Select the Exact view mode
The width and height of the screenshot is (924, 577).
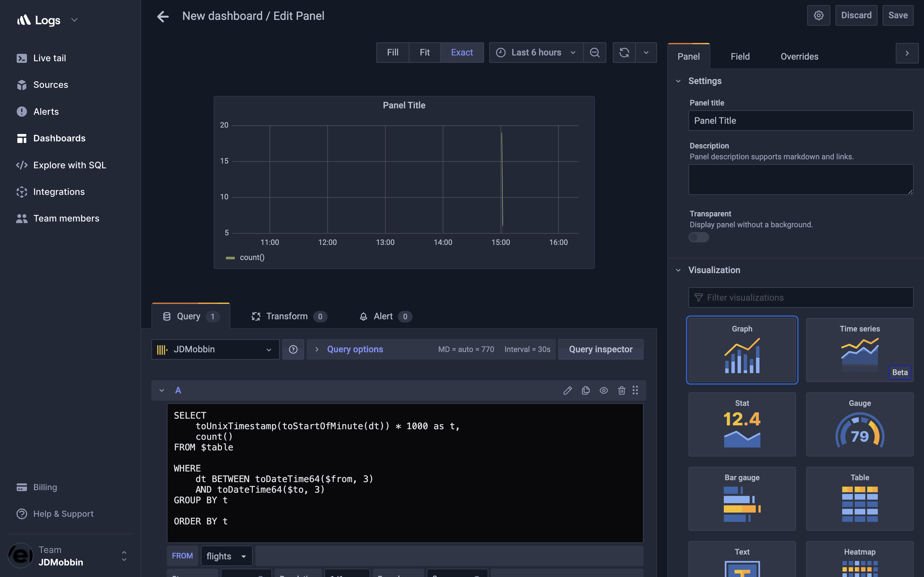(462, 52)
